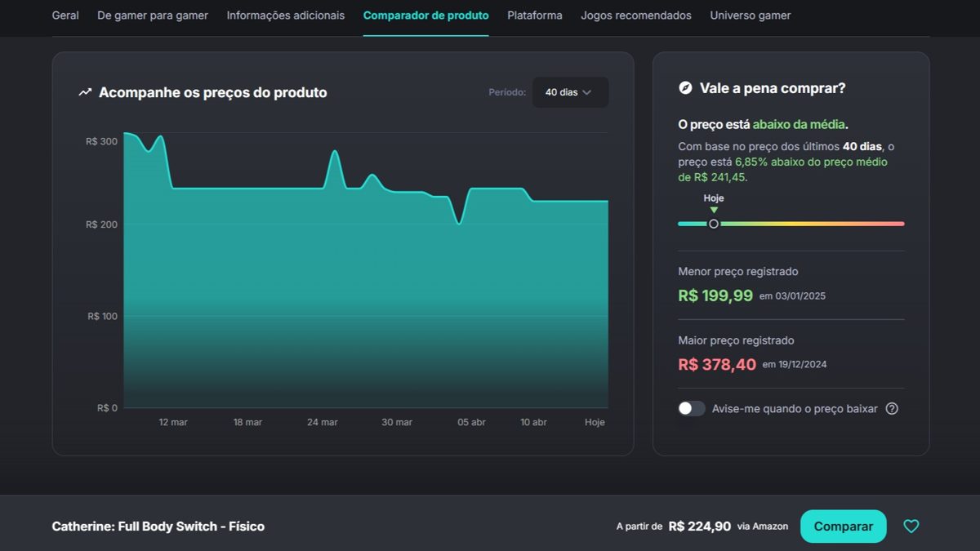The width and height of the screenshot is (980, 551).
Task: Click the compass icon beside Vale a pena comprar
Action: (x=685, y=88)
